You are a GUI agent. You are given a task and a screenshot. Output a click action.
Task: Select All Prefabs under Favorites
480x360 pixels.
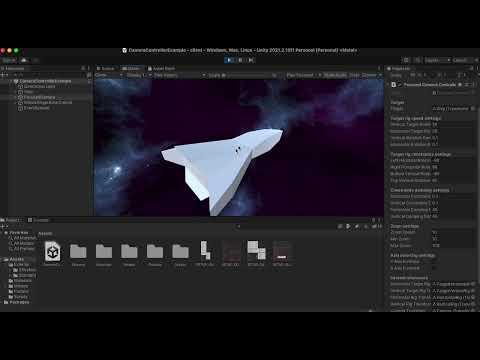[22, 249]
